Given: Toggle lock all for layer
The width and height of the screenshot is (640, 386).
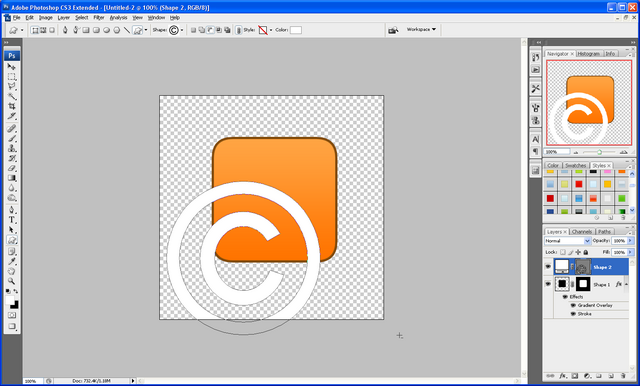Looking at the screenshot, I should tap(586, 252).
